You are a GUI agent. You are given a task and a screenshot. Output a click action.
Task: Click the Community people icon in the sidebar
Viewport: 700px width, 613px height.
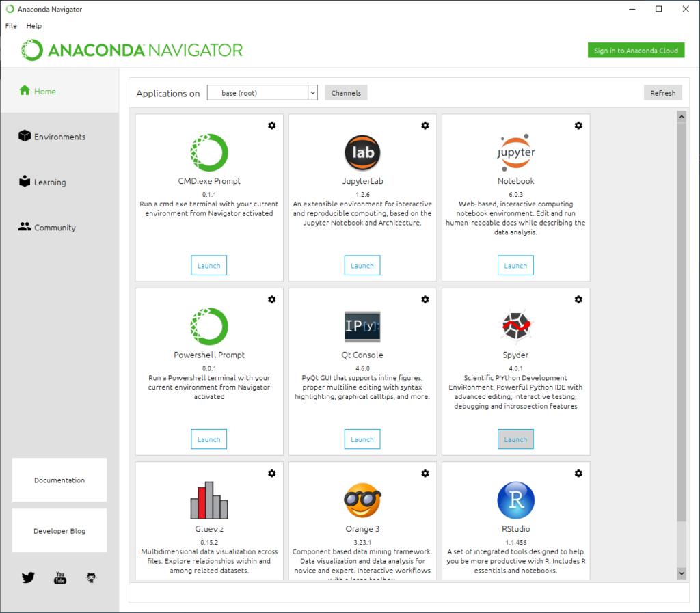(x=25, y=227)
